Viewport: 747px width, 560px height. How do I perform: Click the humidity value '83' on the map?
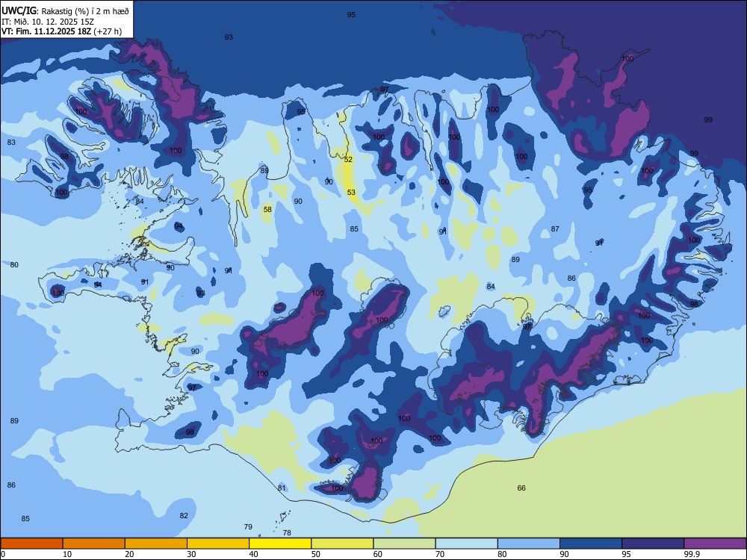tap(11, 143)
